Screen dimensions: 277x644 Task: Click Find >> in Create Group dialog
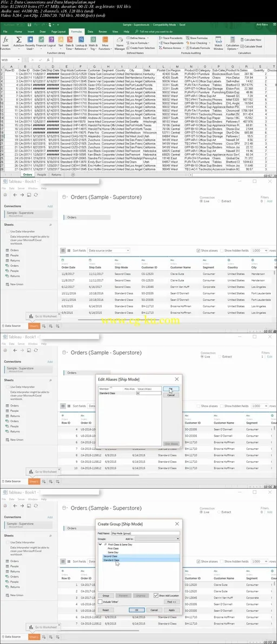(172, 602)
